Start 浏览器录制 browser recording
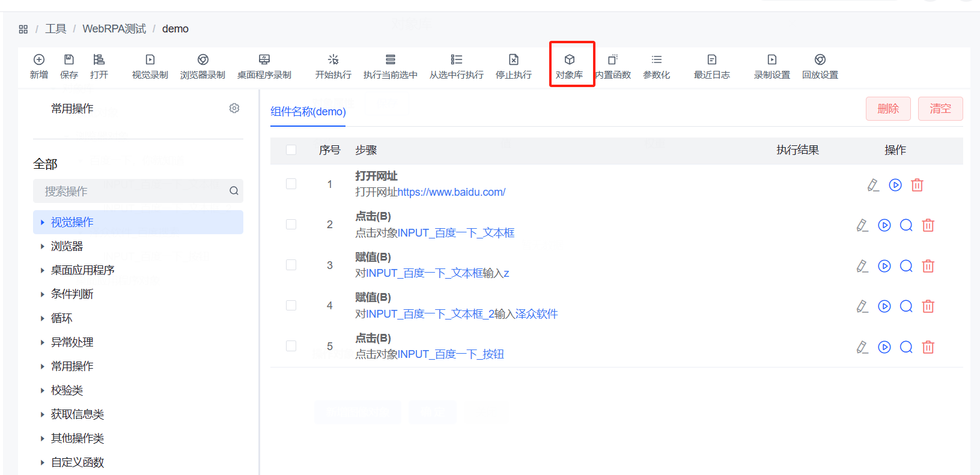 pyautogui.click(x=202, y=66)
